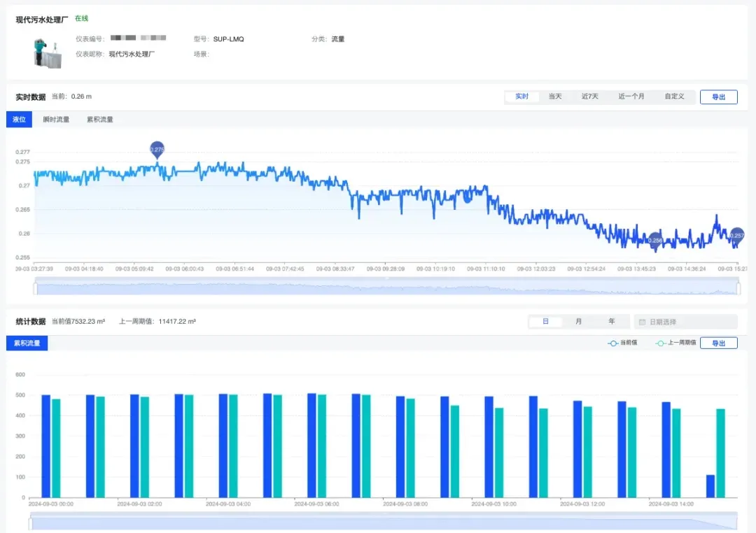756x533 pixels.
Task: Toggle 当前值 legend series icon
Action: pyautogui.click(x=613, y=343)
